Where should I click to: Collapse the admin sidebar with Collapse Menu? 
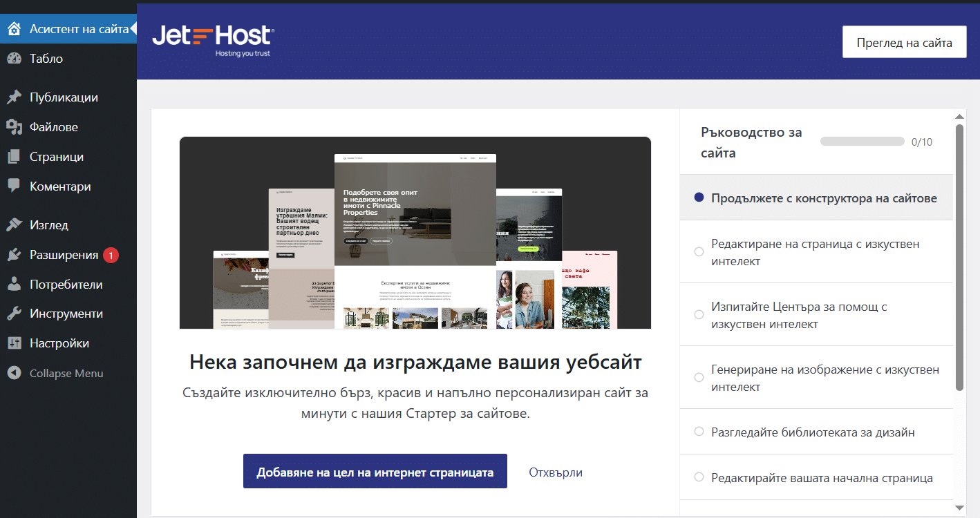coord(66,373)
